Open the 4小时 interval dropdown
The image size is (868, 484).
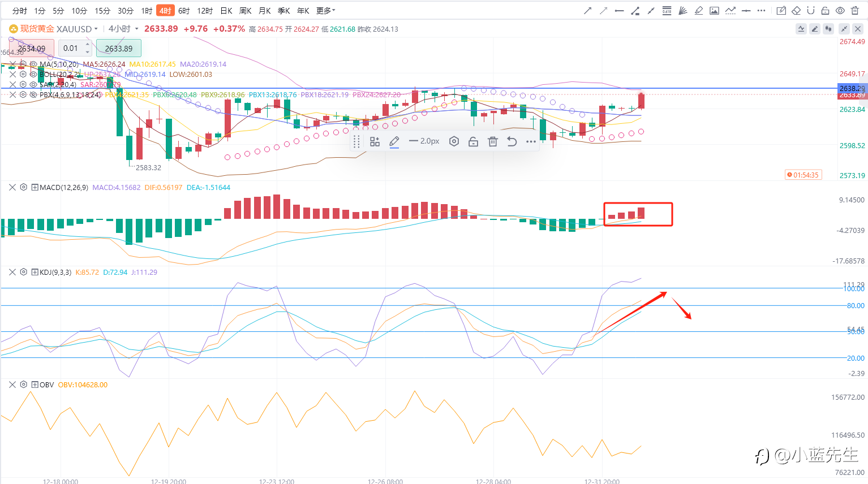(123, 29)
